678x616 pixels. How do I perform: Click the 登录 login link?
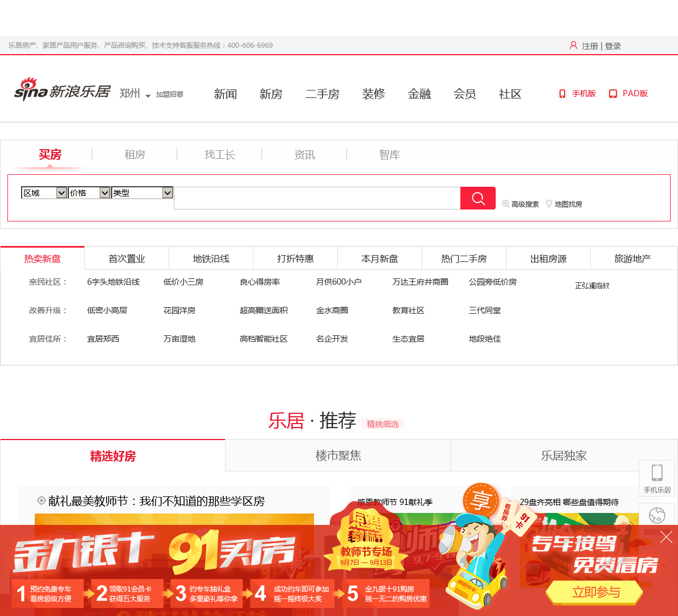pyautogui.click(x=612, y=46)
